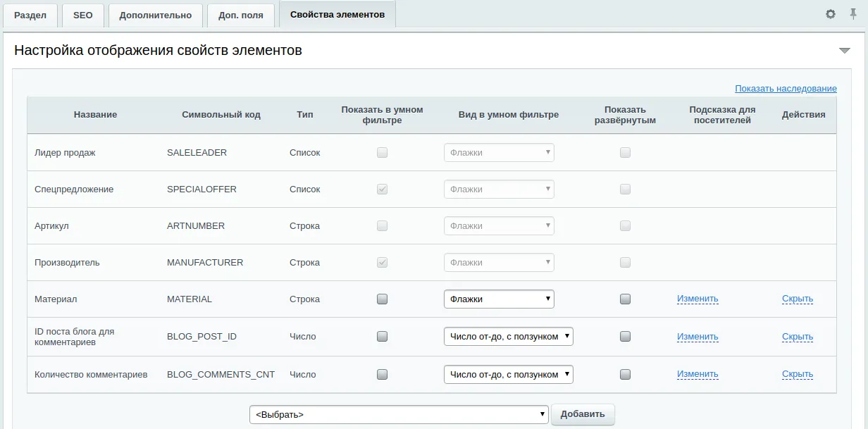Switch to the Доп. поля tab

coord(240,15)
